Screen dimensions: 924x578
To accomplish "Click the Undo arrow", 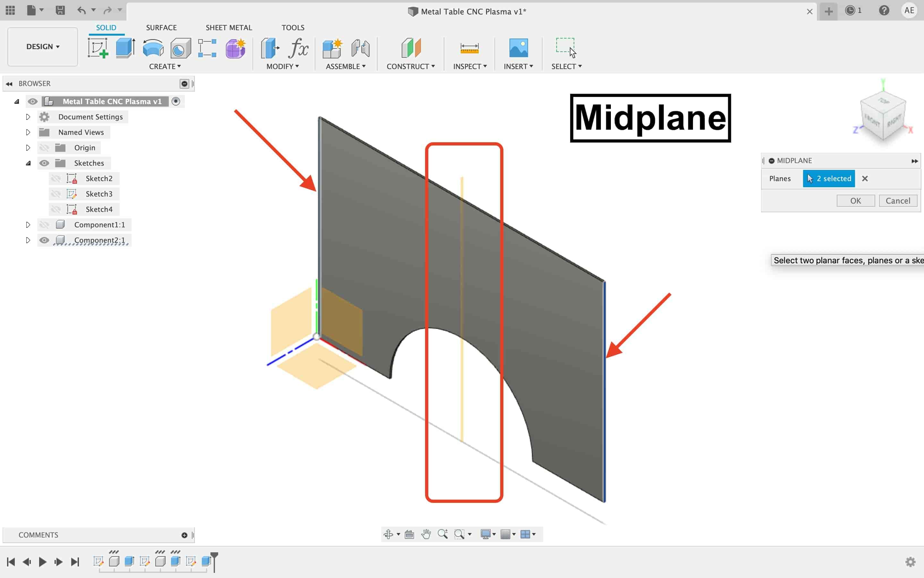I will [81, 10].
